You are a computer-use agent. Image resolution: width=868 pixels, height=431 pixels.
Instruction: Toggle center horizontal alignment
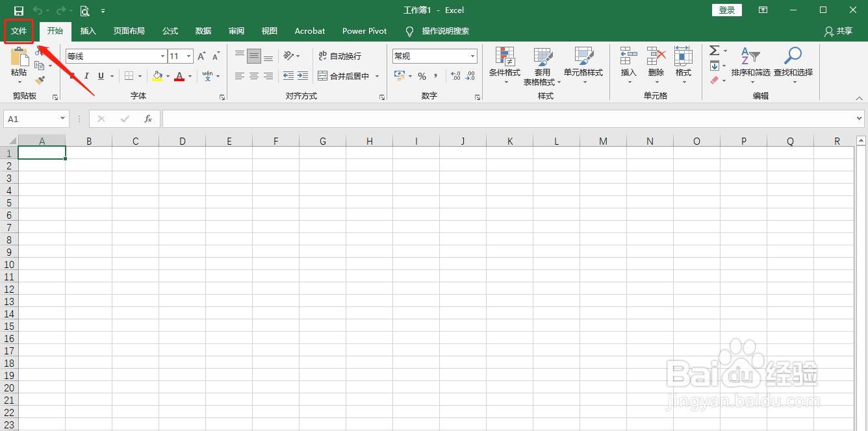click(254, 76)
